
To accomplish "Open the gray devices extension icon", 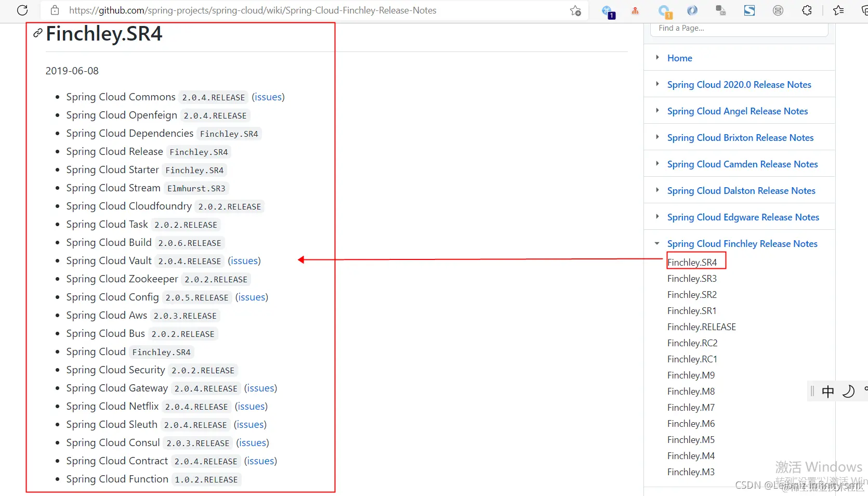I will click(720, 10).
